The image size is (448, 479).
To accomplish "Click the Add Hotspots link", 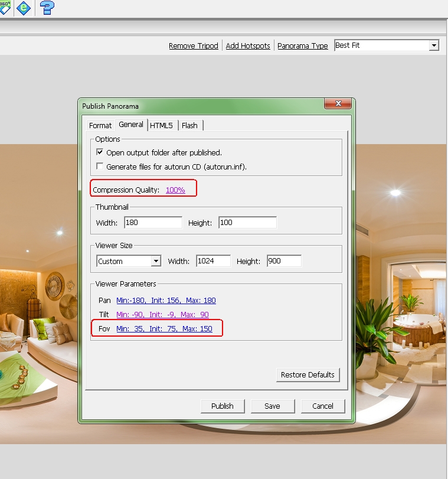I will point(248,46).
